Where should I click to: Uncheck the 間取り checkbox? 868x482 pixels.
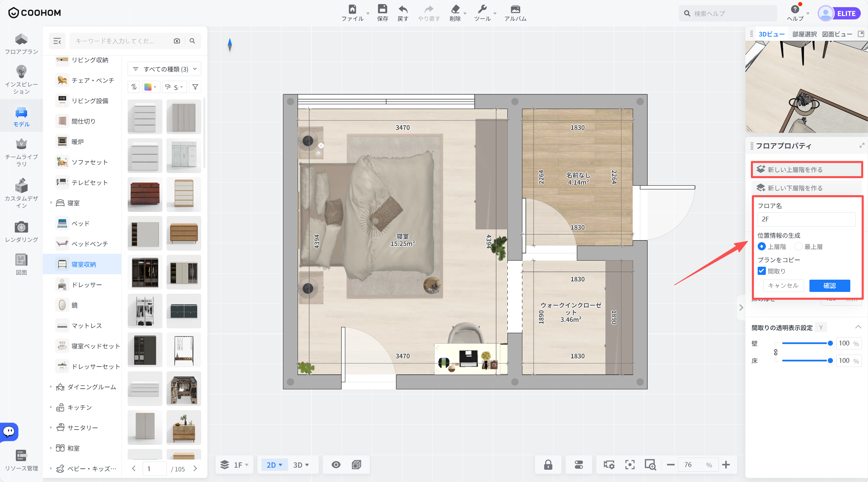pyautogui.click(x=762, y=271)
